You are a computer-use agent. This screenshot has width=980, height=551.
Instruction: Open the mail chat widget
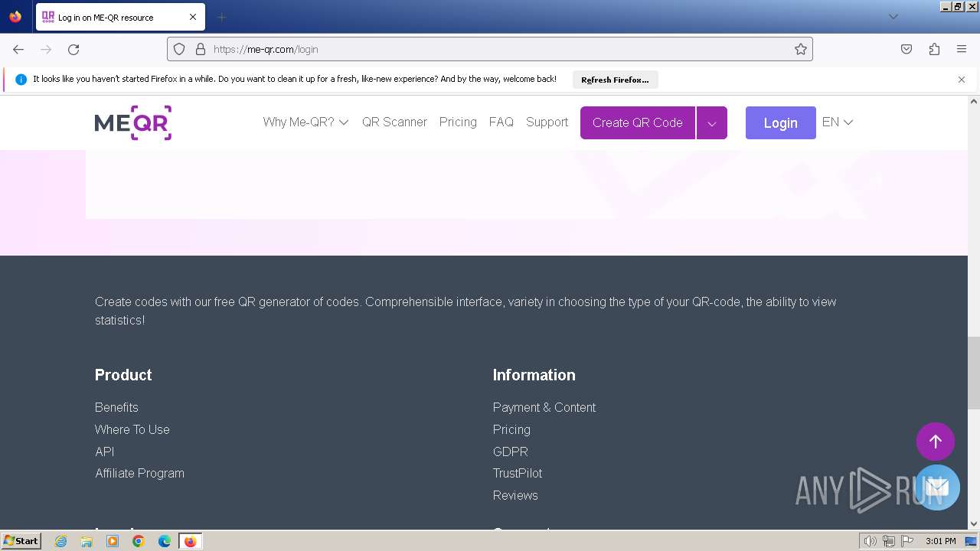pyautogui.click(x=937, y=487)
